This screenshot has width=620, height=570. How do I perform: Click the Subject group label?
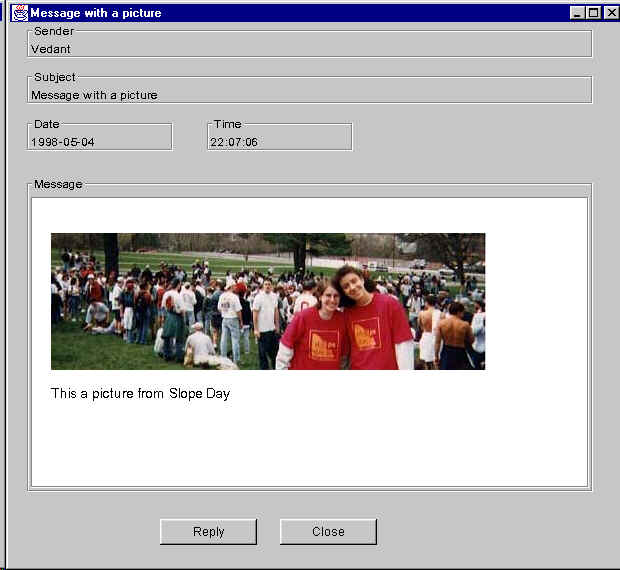(x=55, y=77)
